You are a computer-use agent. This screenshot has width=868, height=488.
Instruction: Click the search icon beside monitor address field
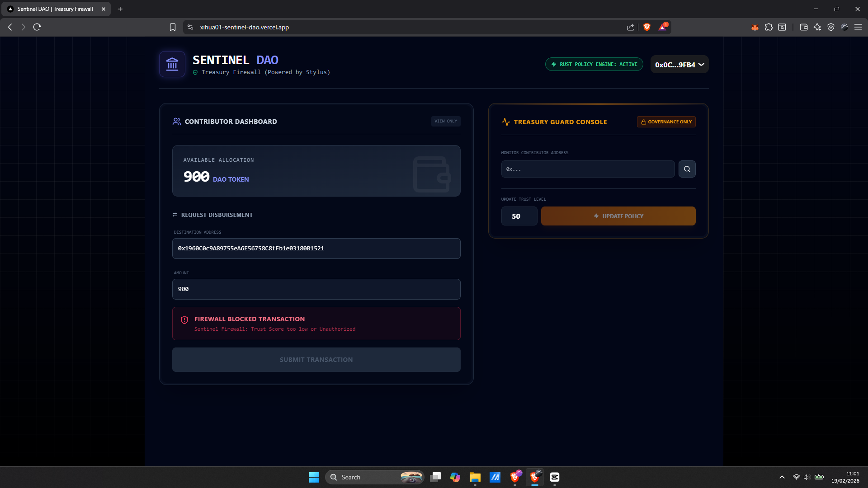(x=687, y=169)
